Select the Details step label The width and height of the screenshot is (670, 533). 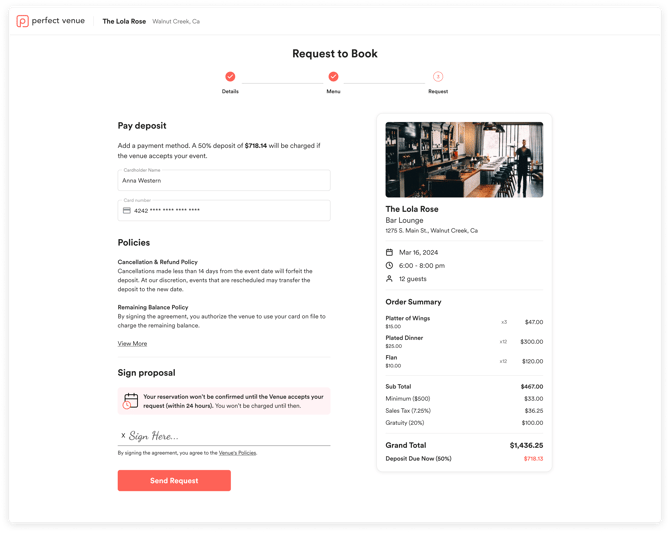(x=230, y=91)
